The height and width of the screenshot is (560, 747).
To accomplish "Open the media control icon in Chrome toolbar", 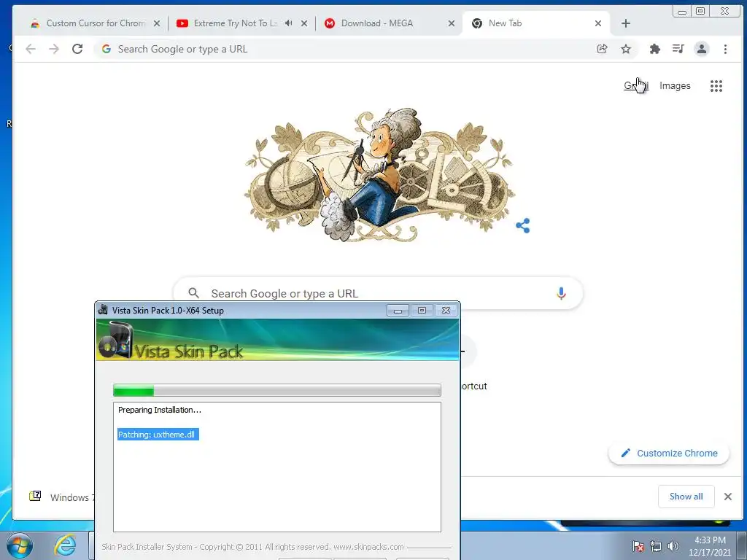I will [x=678, y=49].
